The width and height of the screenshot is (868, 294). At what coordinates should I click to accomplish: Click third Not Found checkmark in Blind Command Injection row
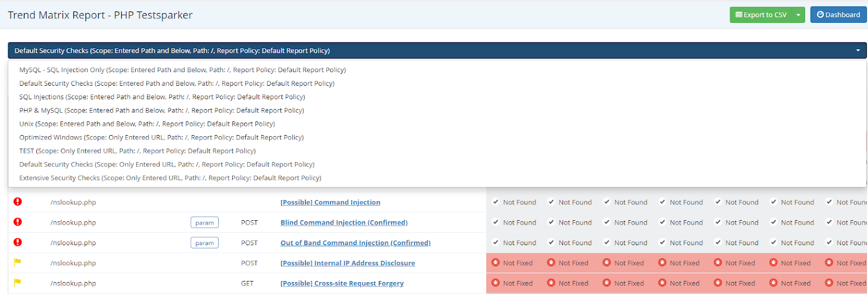pyautogui.click(x=607, y=222)
